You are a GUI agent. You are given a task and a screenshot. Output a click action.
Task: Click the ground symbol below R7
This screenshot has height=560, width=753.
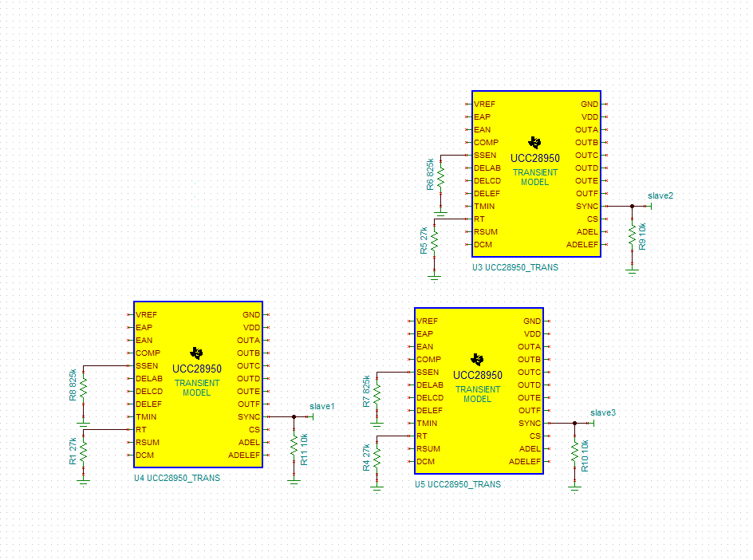click(x=377, y=424)
